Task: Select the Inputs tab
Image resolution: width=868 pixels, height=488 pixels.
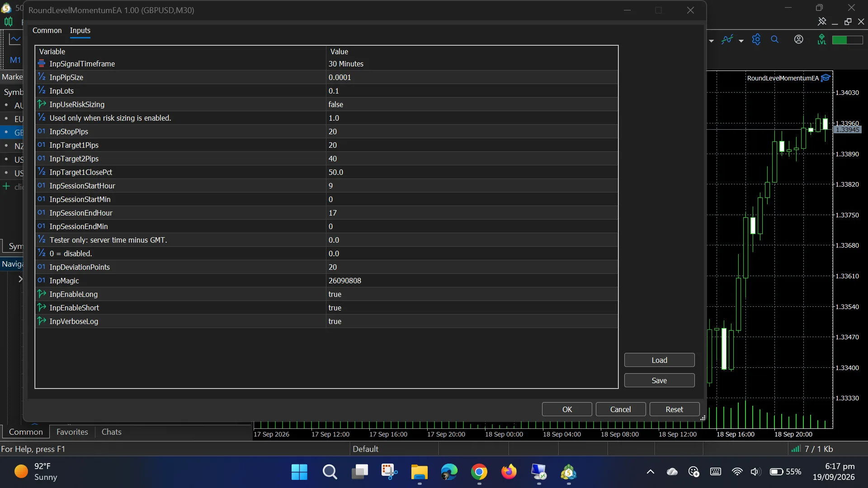Action: [80, 30]
